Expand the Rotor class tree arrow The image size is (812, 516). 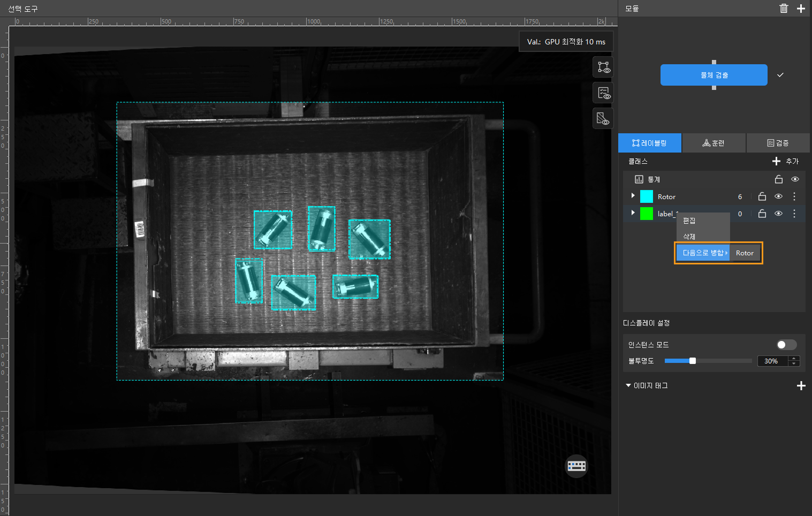pos(633,196)
